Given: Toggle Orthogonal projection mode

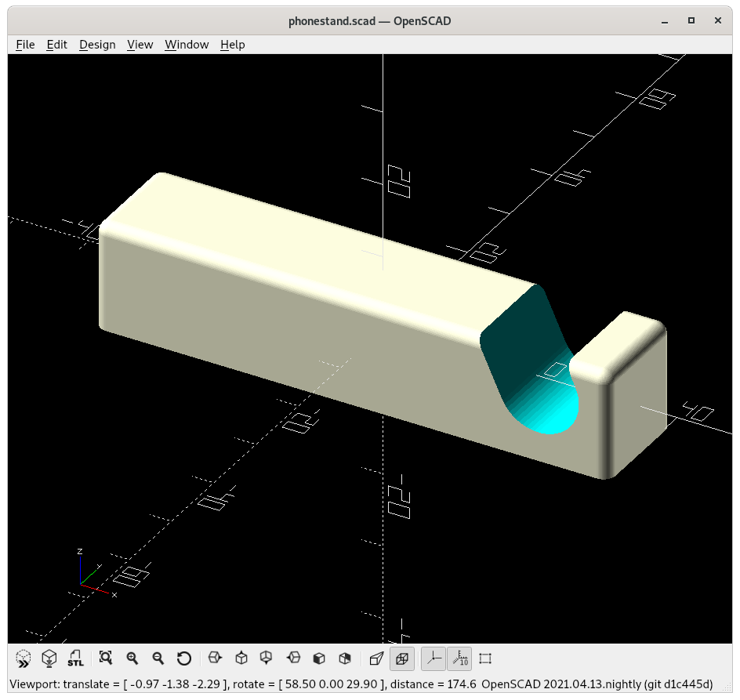Looking at the screenshot, I should tap(402, 658).
